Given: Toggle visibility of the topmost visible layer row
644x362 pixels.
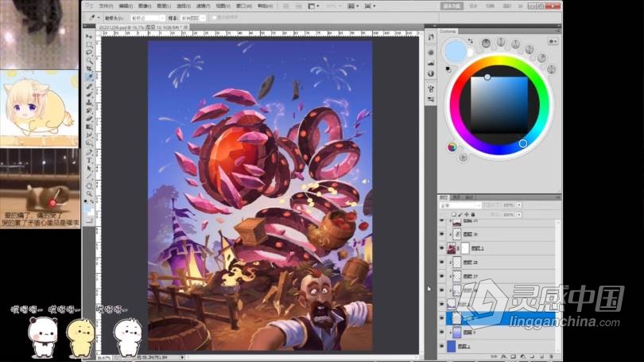Looking at the screenshot, I should (x=442, y=222).
